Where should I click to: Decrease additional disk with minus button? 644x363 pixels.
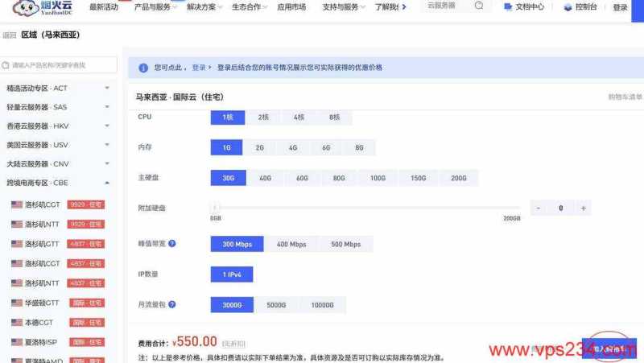coord(538,208)
